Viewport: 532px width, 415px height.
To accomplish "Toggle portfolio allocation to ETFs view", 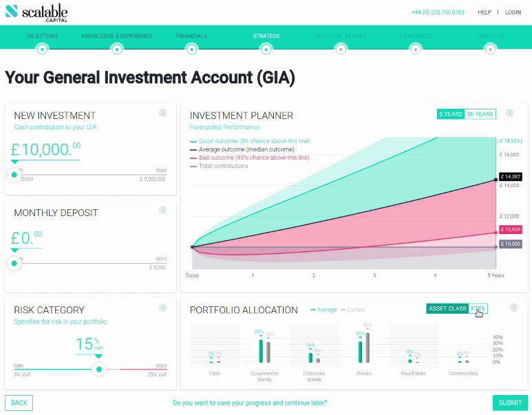I will pos(478,309).
